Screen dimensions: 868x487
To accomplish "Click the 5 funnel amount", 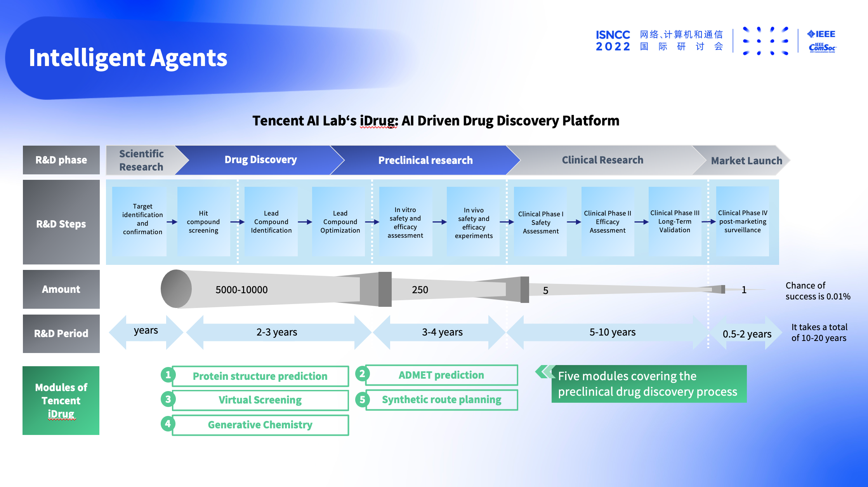I will coord(545,290).
